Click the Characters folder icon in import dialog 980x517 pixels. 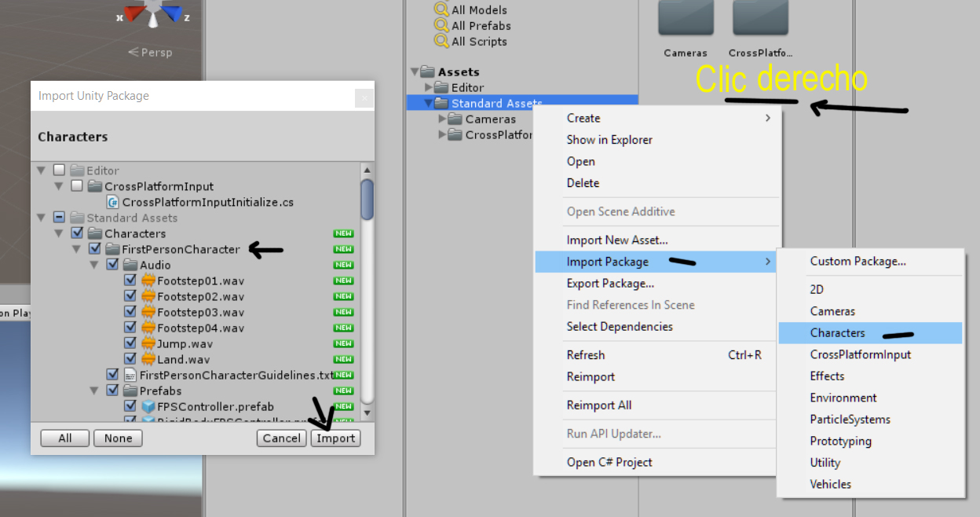pos(96,233)
